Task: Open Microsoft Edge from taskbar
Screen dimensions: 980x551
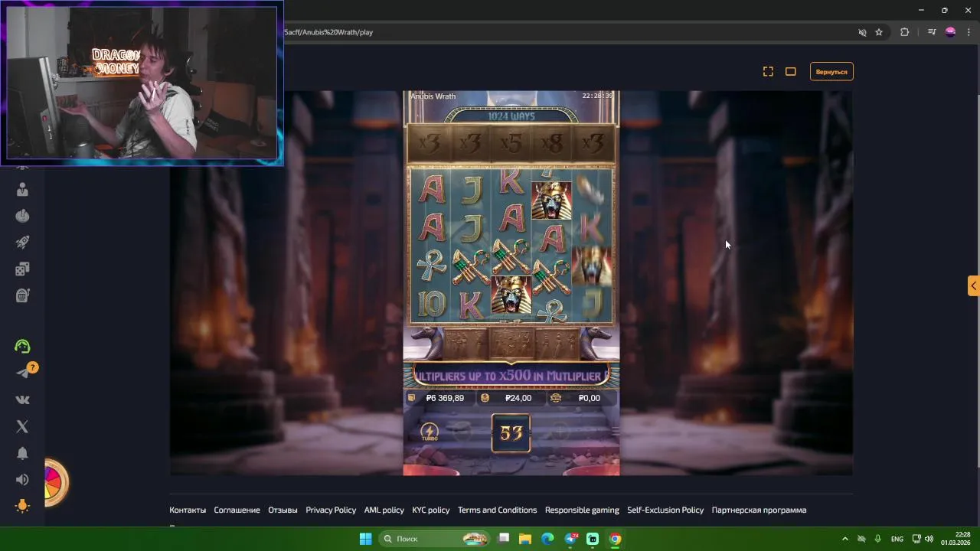Action: pos(547,539)
